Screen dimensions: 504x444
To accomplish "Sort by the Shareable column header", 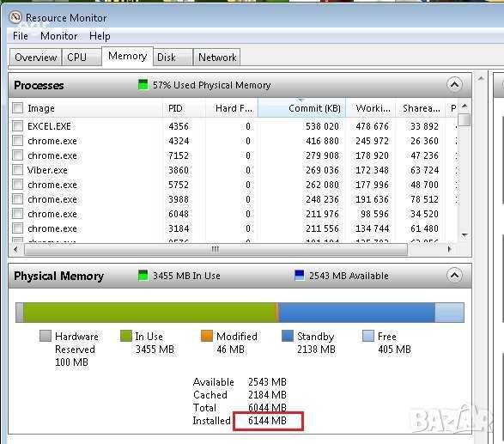I will coord(421,108).
